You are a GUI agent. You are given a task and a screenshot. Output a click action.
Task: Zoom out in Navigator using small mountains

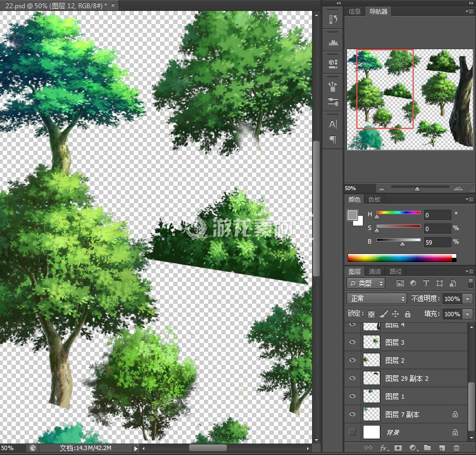click(381, 189)
